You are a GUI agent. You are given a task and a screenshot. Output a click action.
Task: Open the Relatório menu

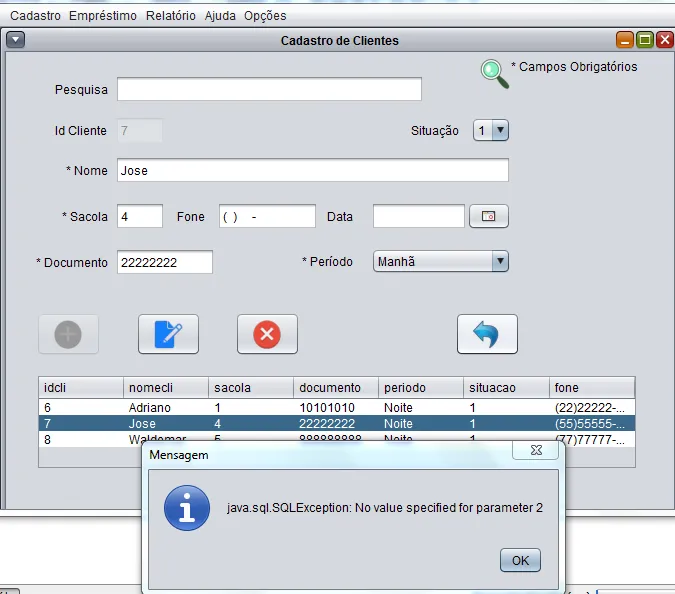[170, 15]
